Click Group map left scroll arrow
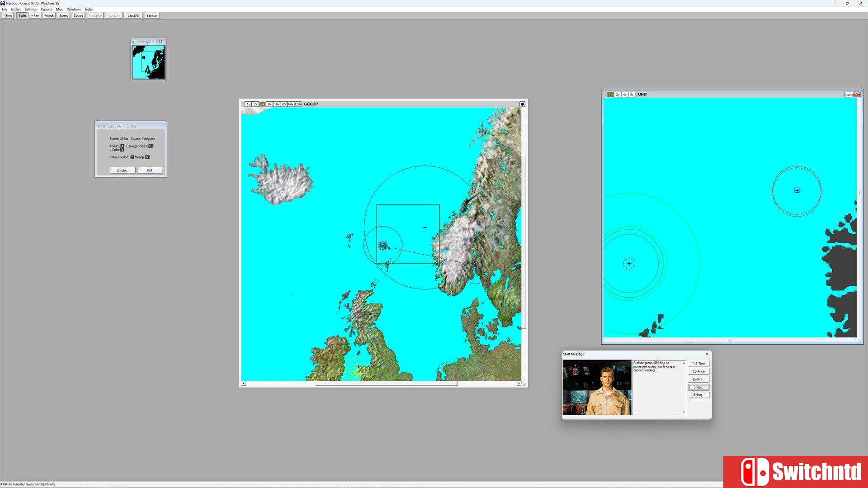 [244, 384]
